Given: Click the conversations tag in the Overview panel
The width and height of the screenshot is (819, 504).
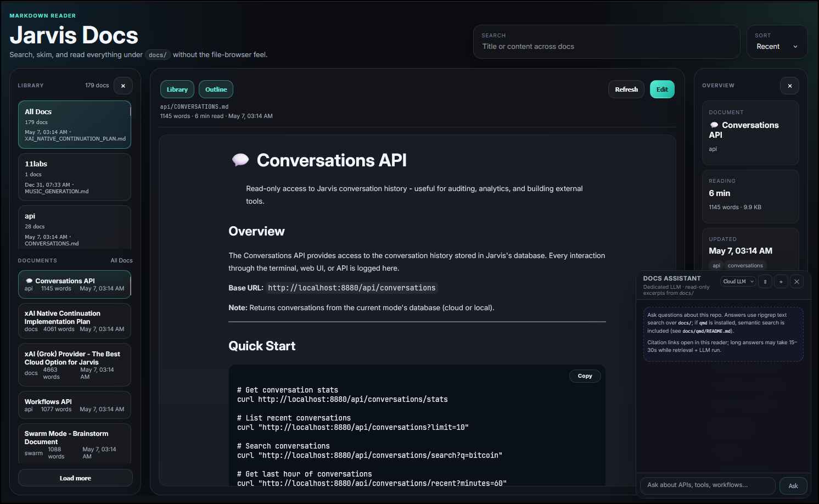Looking at the screenshot, I should [745, 266].
